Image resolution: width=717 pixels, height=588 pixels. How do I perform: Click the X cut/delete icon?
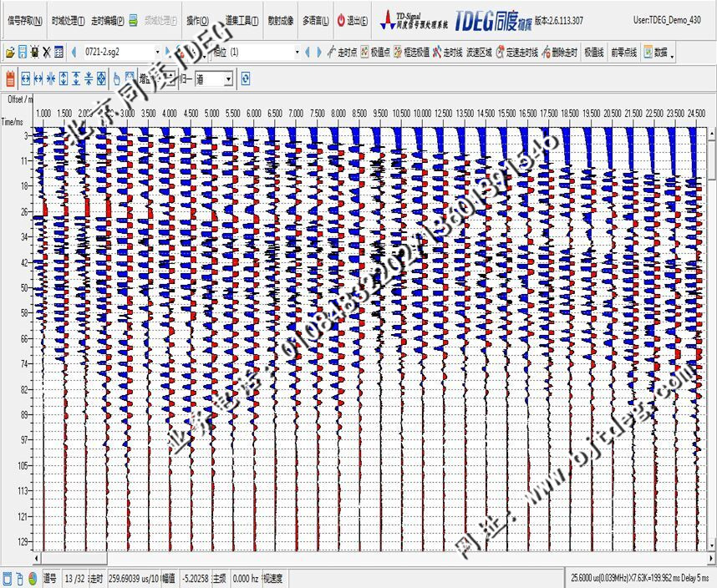pos(47,52)
